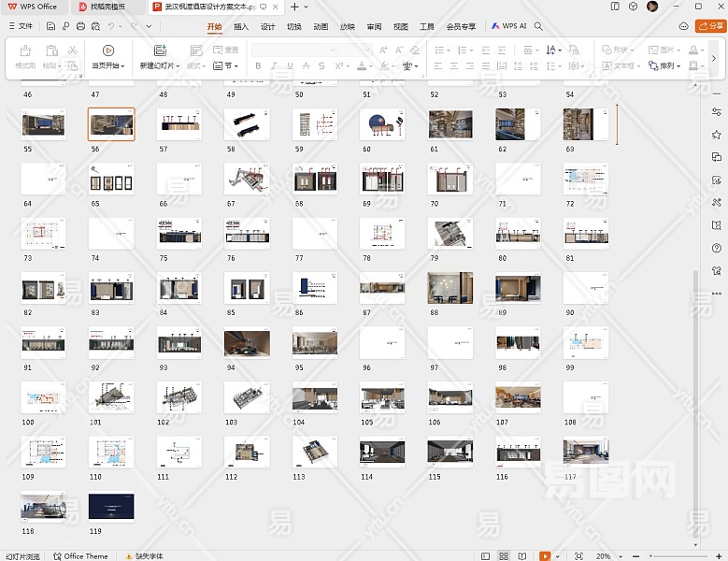This screenshot has width=728, height=561.
Task: Select slide thumbnail number 94
Action: (x=247, y=343)
